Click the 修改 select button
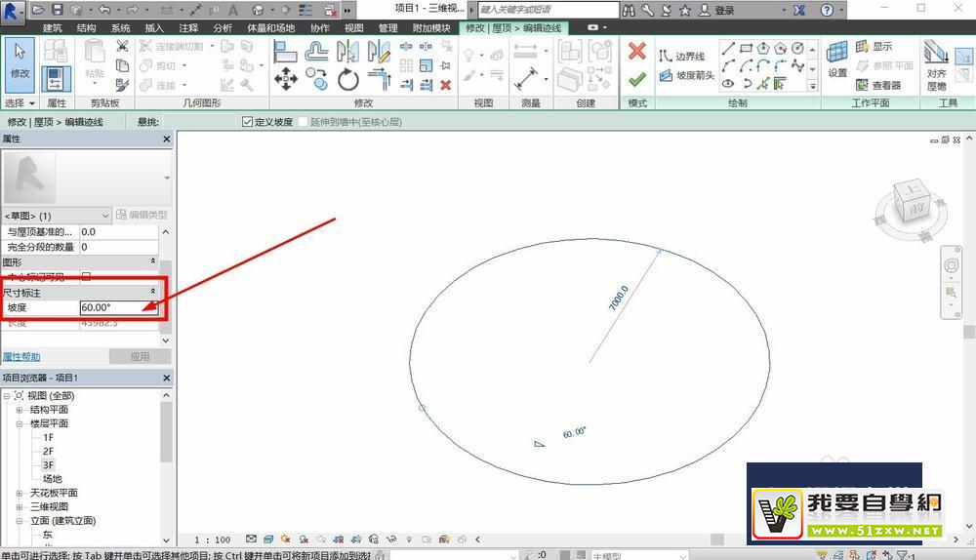The width and height of the screenshot is (976, 560). coord(20,64)
